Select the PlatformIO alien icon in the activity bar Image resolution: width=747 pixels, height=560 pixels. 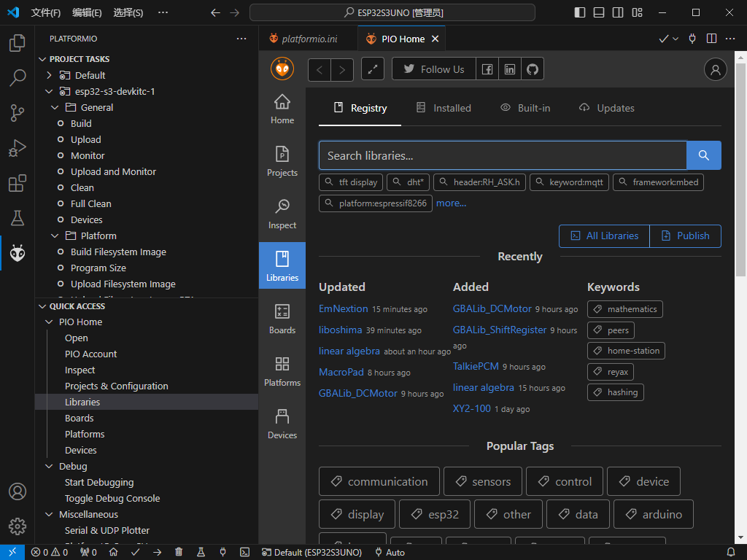click(x=18, y=253)
